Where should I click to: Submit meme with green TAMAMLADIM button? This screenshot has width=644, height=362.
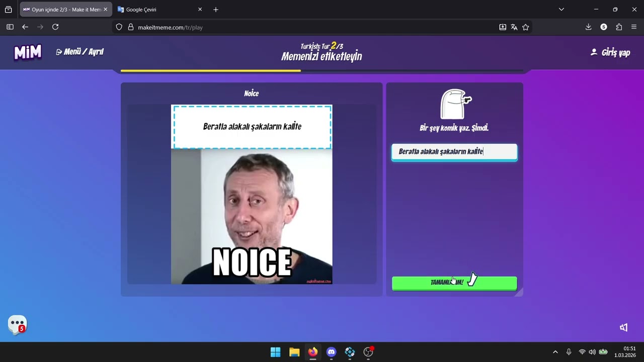coord(454,283)
